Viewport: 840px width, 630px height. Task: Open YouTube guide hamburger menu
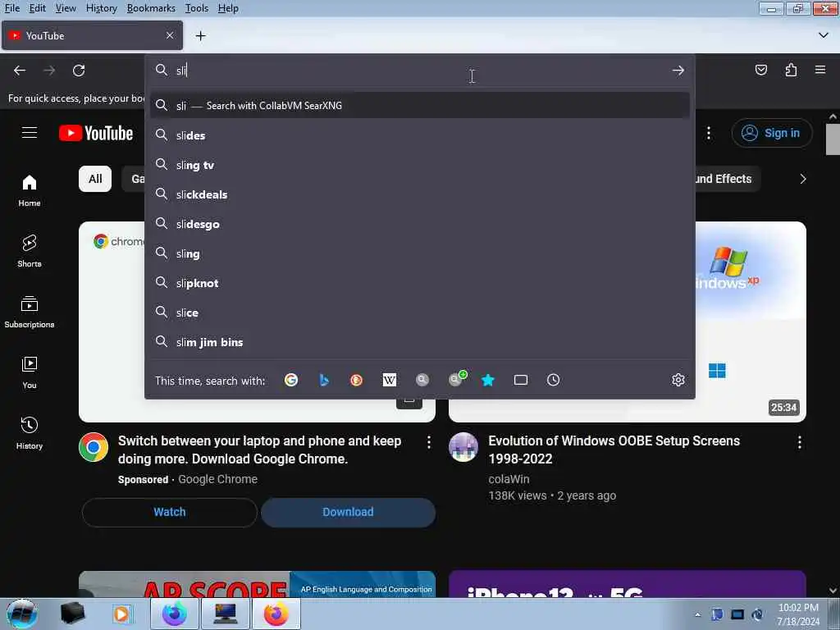tap(30, 132)
